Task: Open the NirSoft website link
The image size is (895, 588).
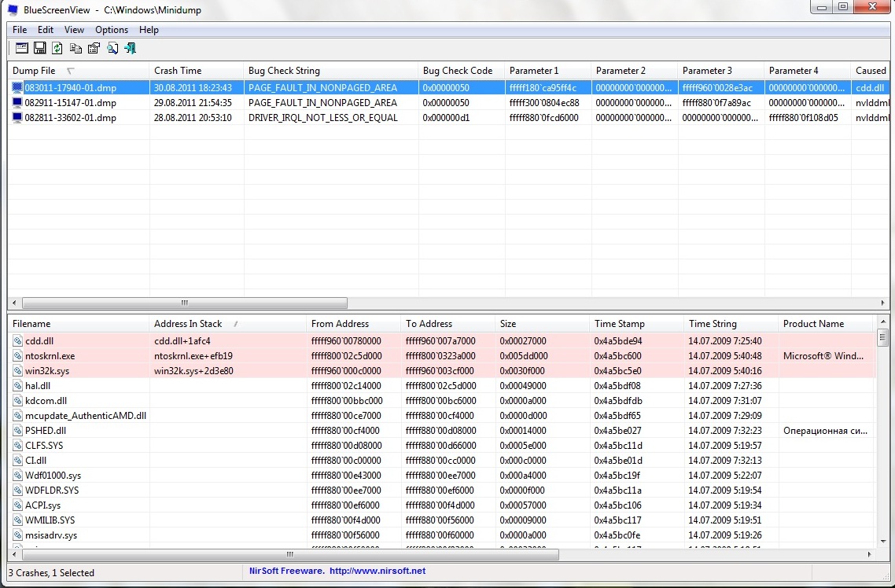Action: pyautogui.click(x=336, y=571)
